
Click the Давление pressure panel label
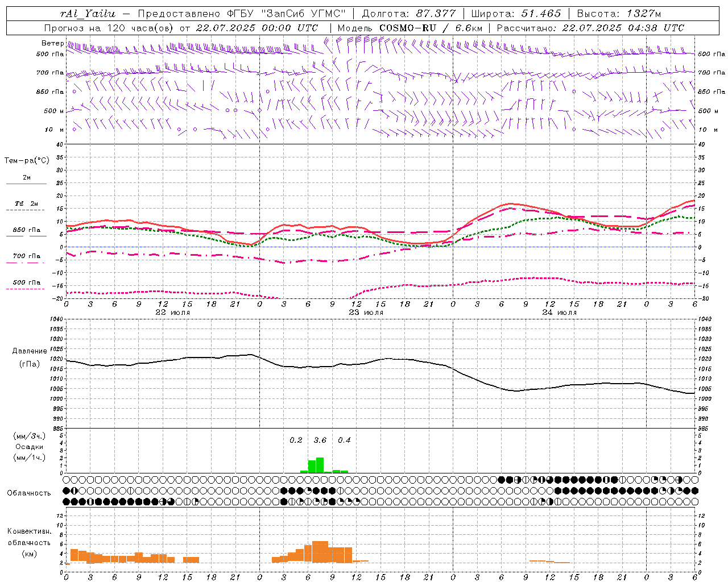click(x=30, y=351)
